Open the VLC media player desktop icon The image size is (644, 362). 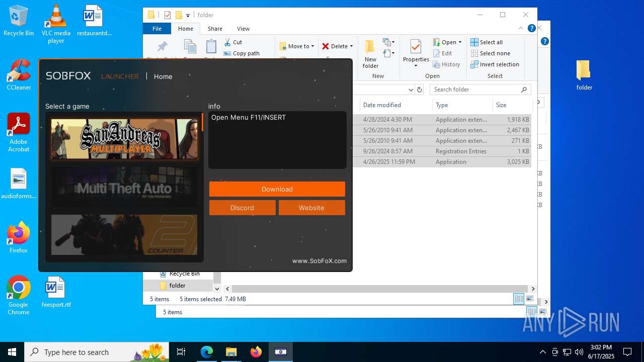click(x=56, y=24)
